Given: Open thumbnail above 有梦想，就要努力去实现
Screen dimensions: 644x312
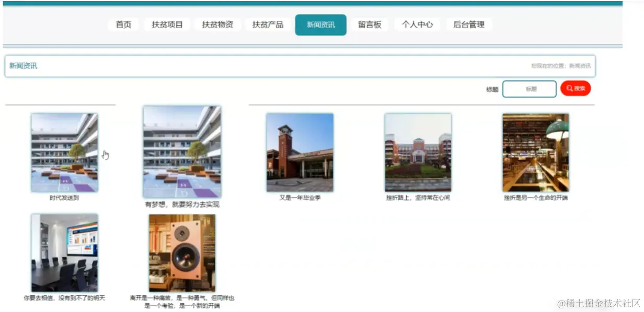Looking at the screenshot, I should (x=182, y=152).
